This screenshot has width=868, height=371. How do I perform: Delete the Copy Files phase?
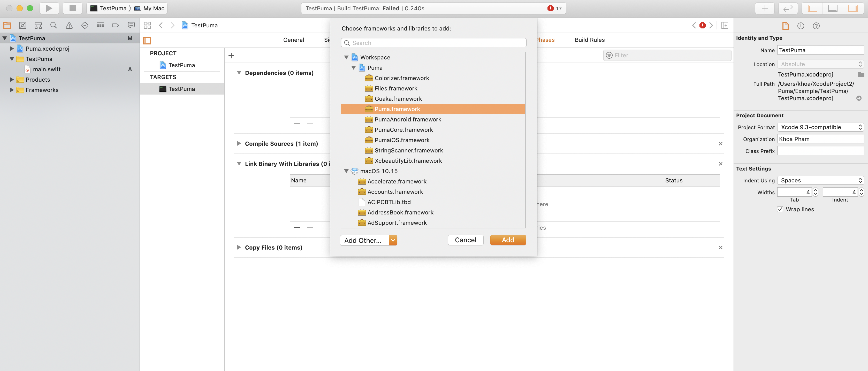pos(720,248)
